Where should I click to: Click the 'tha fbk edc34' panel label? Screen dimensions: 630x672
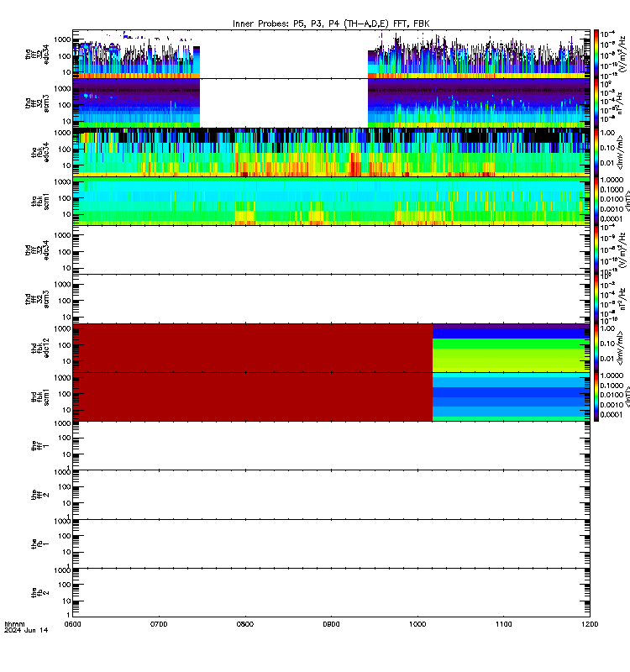tap(40, 152)
